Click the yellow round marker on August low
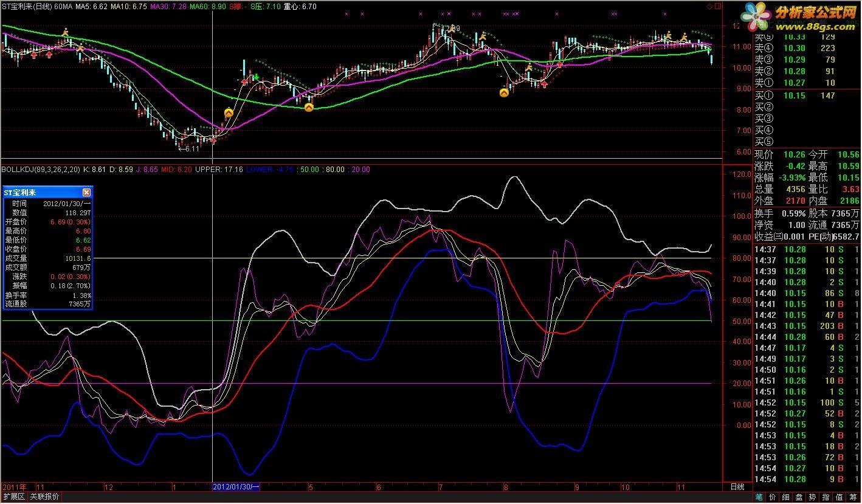 pyautogui.click(x=504, y=93)
